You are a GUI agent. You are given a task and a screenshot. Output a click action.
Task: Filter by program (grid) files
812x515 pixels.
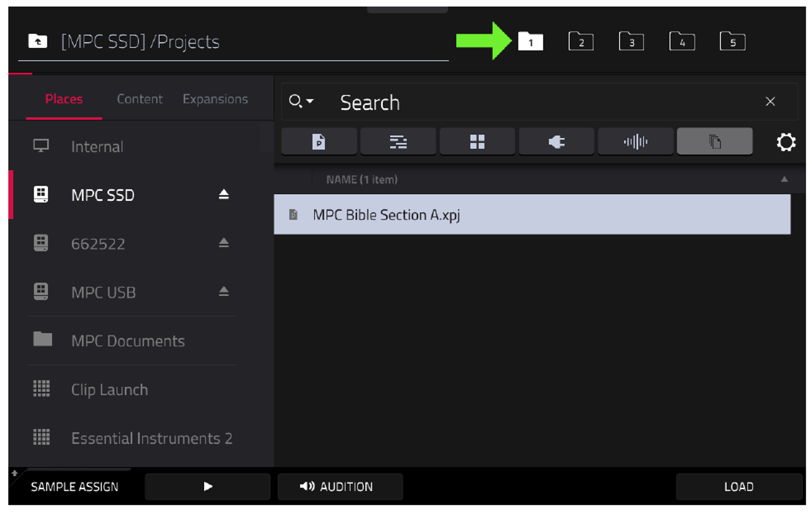click(x=477, y=141)
